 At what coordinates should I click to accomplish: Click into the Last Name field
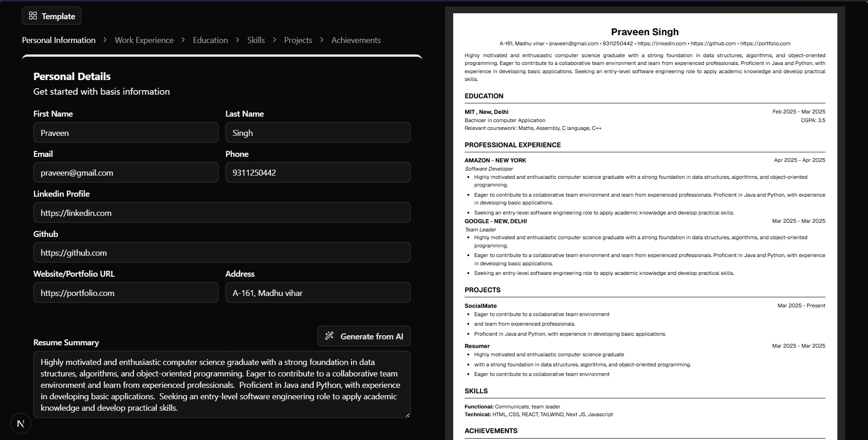coord(318,133)
